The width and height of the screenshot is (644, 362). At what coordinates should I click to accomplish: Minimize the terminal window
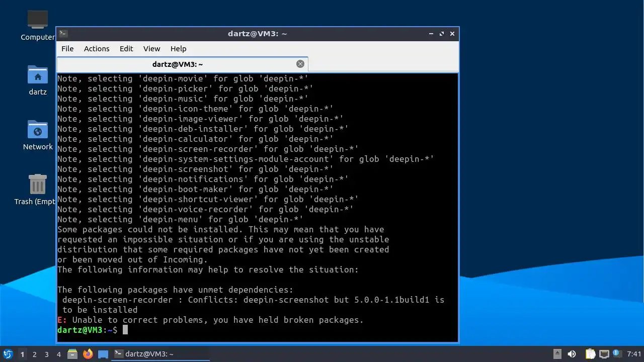(431, 34)
